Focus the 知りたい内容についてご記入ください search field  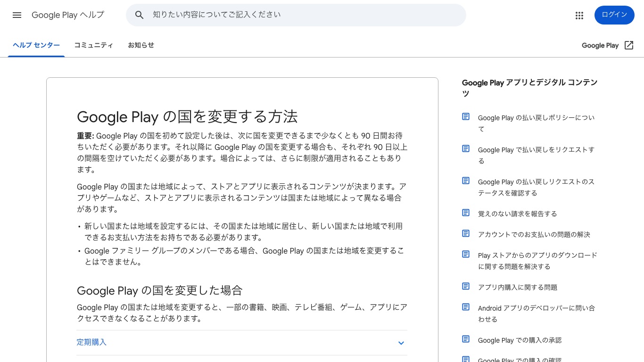click(296, 15)
